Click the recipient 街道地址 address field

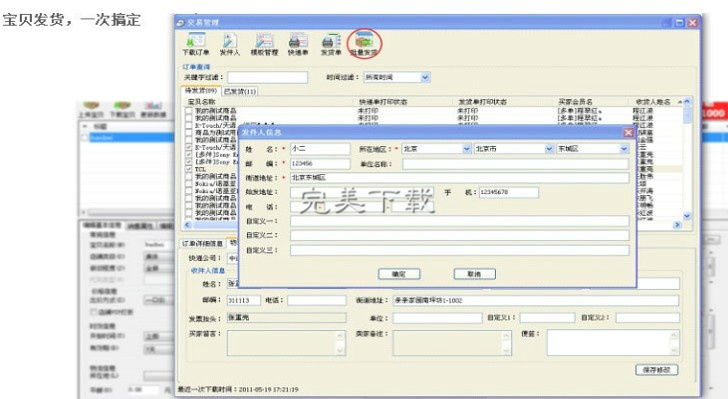click(x=536, y=301)
